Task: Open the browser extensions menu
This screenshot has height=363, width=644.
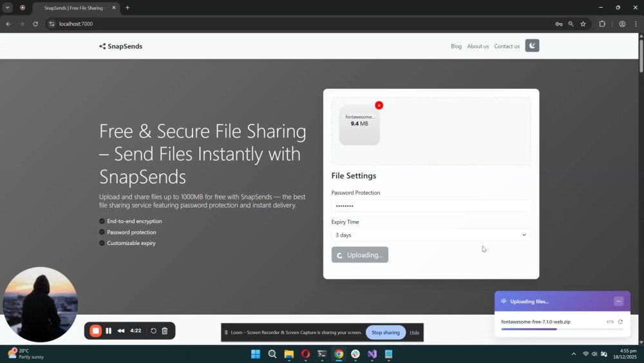Action: click(x=602, y=24)
